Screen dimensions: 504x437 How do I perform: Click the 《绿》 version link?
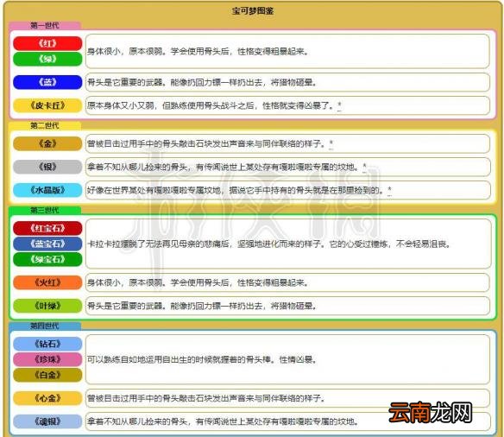click(47, 59)
